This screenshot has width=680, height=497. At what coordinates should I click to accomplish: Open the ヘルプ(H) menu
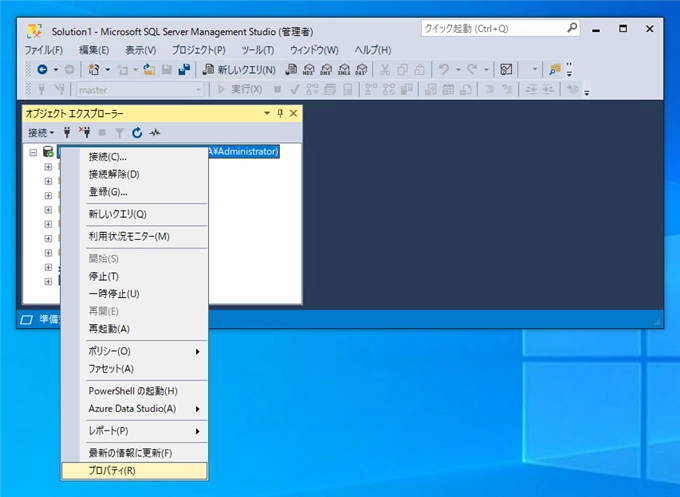coord(373,50)
